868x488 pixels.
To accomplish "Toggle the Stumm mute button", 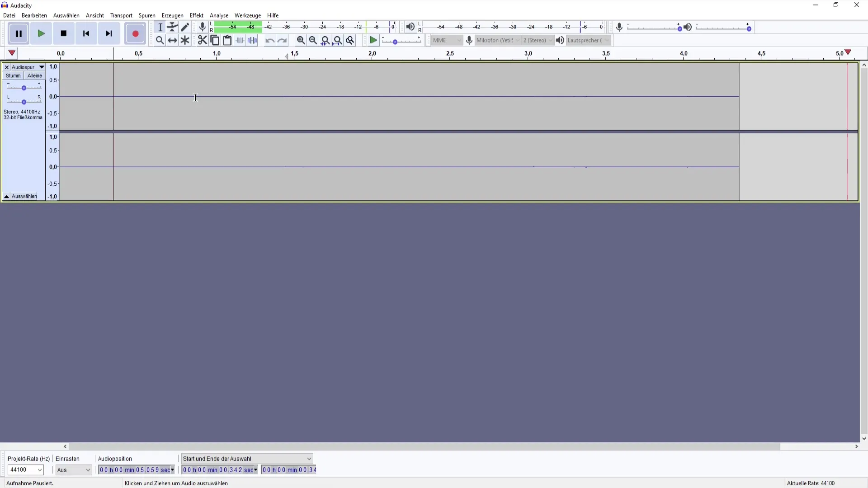I will pyautogui.click(x=13, y=76).
